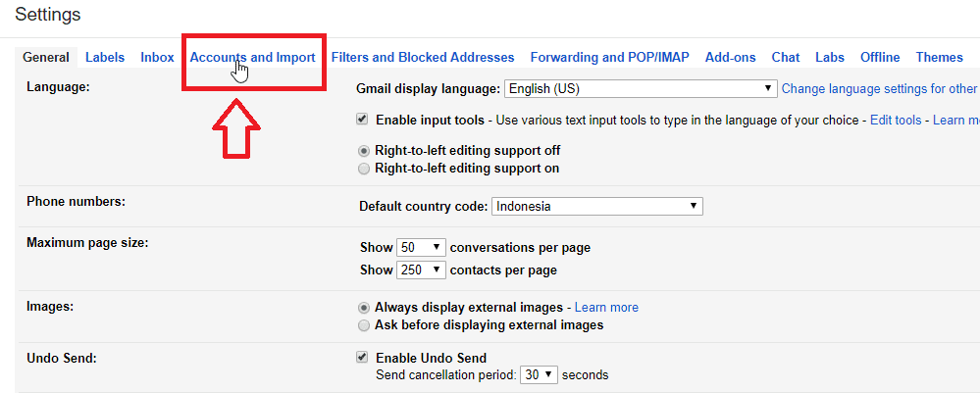Select Ask before displaying external images
Viewport: 980px width, 393px height.
pyautogui.click(x=364, y=325)
